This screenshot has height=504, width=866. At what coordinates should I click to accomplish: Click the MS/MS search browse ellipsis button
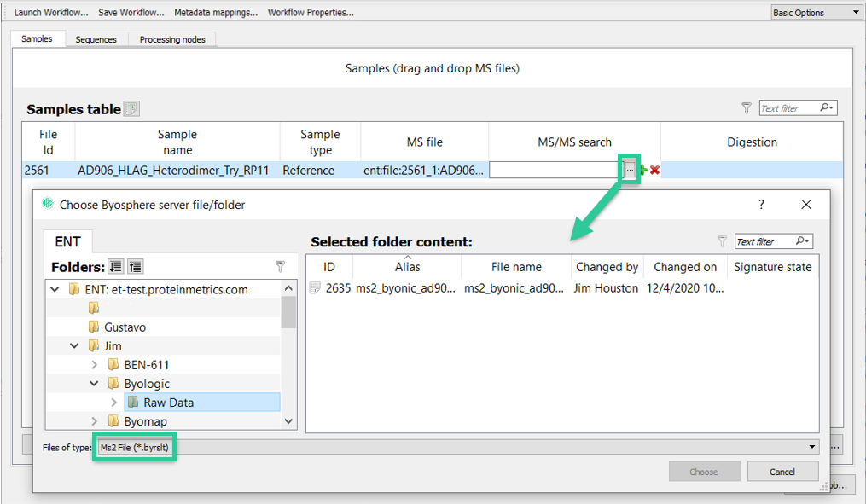tap(630, 170)
